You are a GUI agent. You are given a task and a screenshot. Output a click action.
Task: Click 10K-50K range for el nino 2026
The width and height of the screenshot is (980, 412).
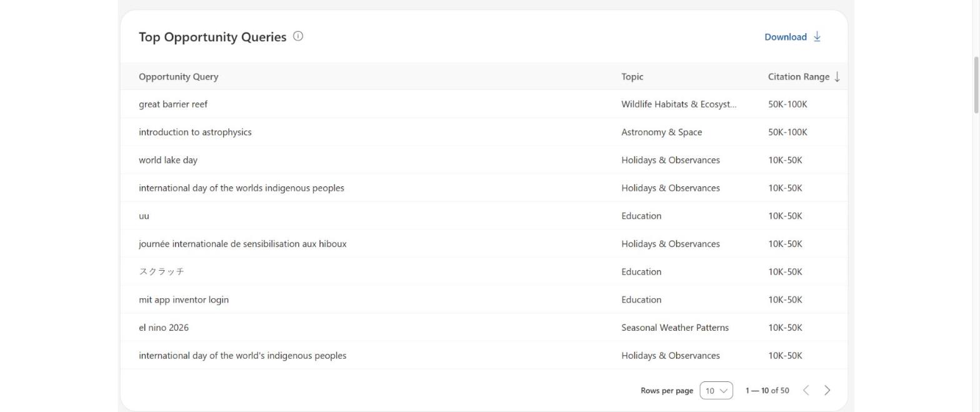click(785, 328)
